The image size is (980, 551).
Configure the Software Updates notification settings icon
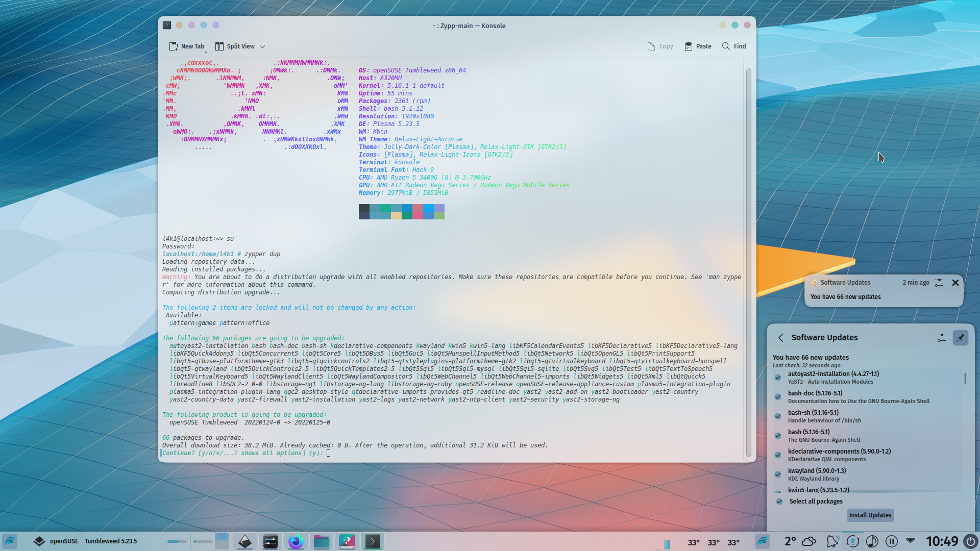pyautogui.click(x=939, y=283)
